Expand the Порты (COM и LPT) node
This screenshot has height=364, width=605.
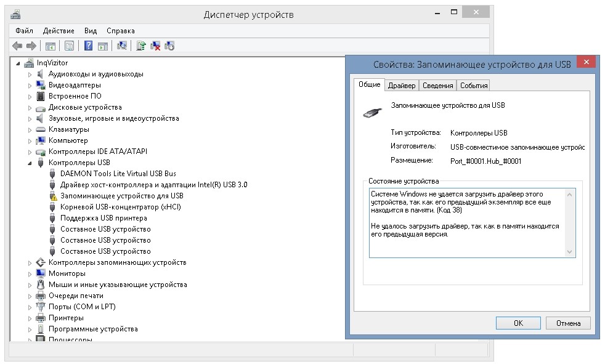coord(30,307)
